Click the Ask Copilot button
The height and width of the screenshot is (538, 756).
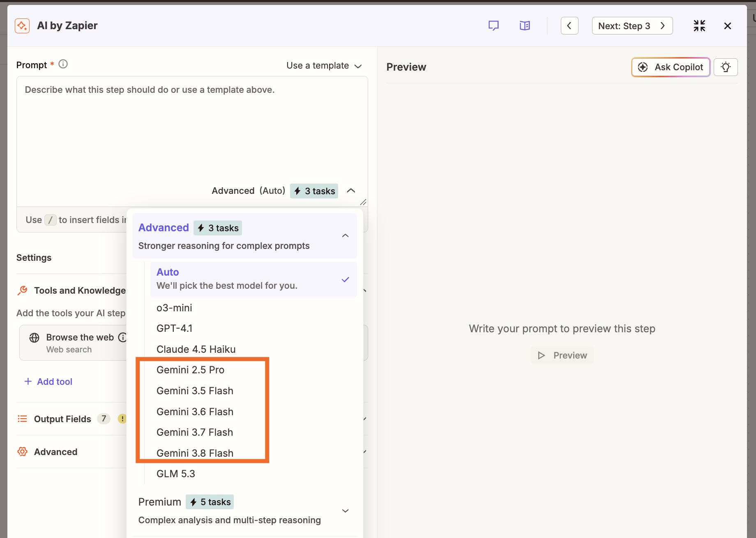(x=671, y=67)
